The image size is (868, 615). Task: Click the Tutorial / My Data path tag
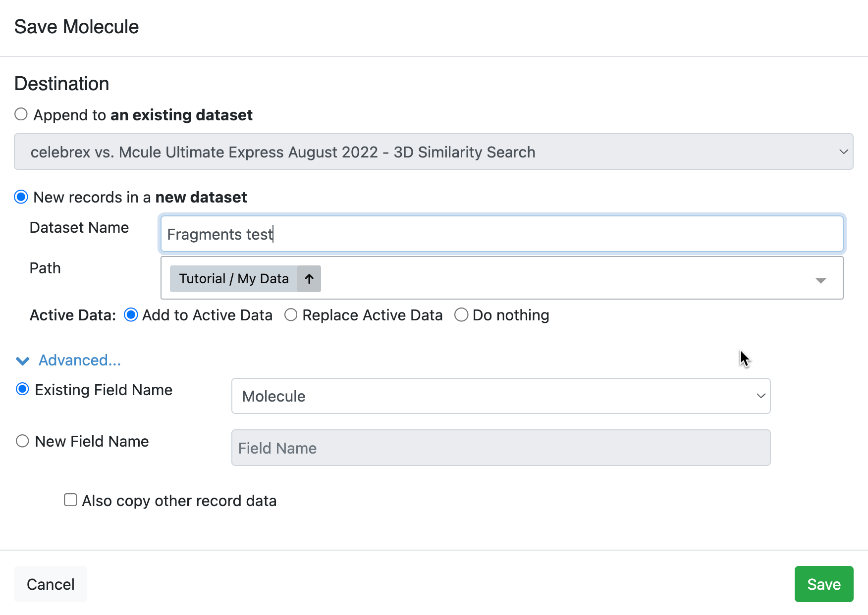click(x=234, y=279)
